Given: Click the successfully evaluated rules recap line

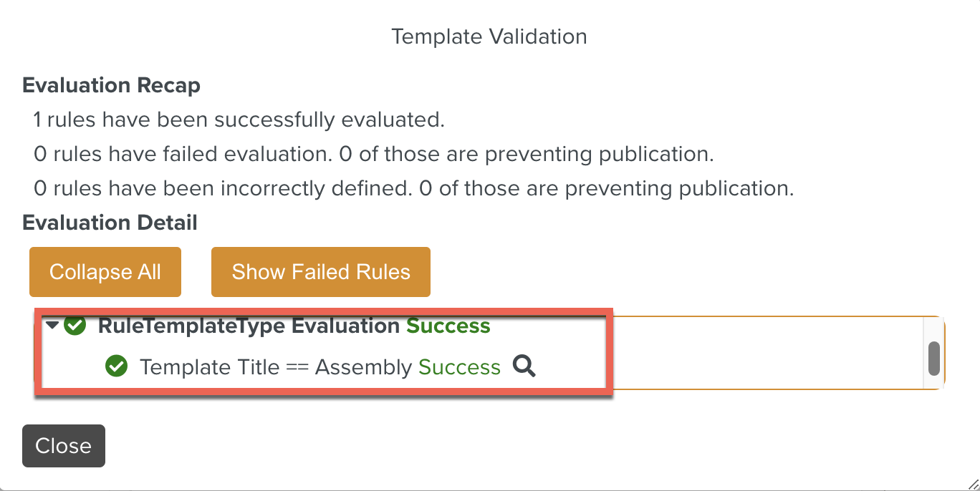Looking at the screenshot, I should point(239,120).
